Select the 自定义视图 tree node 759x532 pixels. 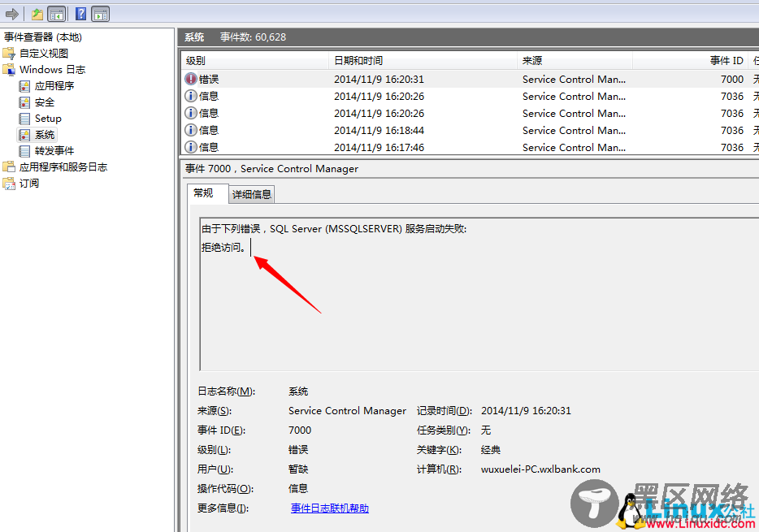[x=44, y=54]
